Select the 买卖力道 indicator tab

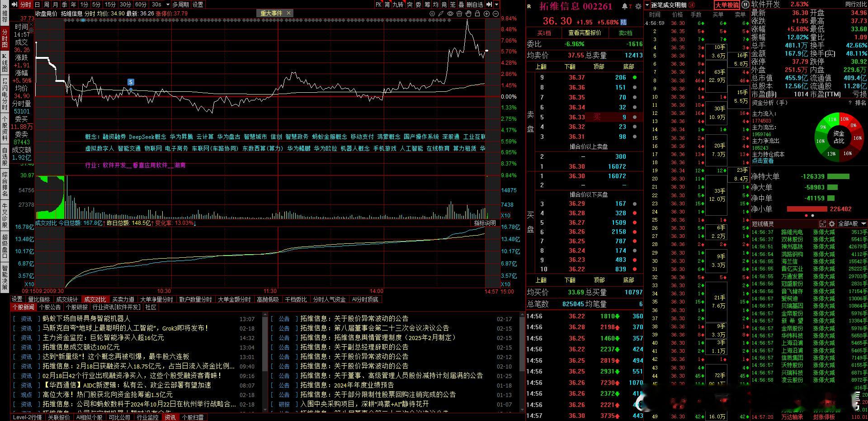pos(123,299)
